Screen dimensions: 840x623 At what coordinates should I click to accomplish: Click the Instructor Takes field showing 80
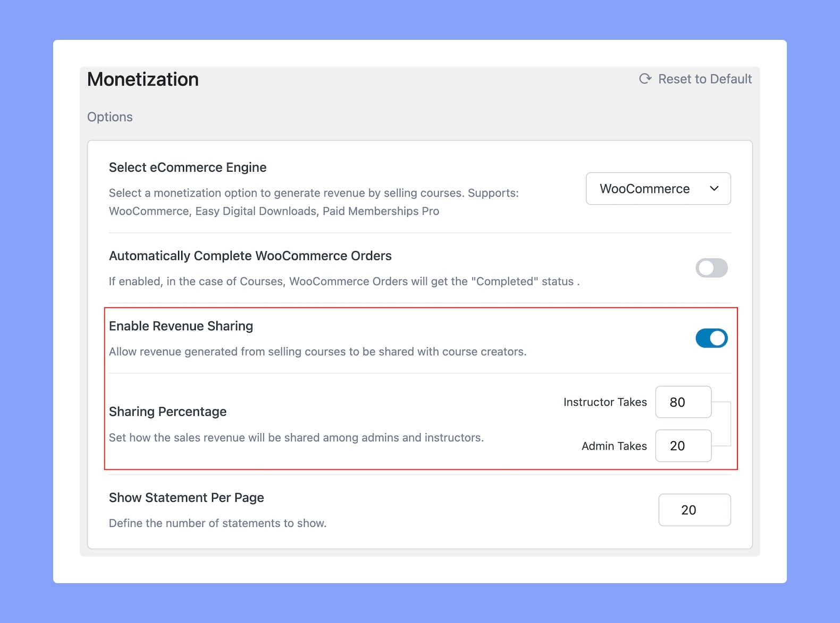(683, 402)
